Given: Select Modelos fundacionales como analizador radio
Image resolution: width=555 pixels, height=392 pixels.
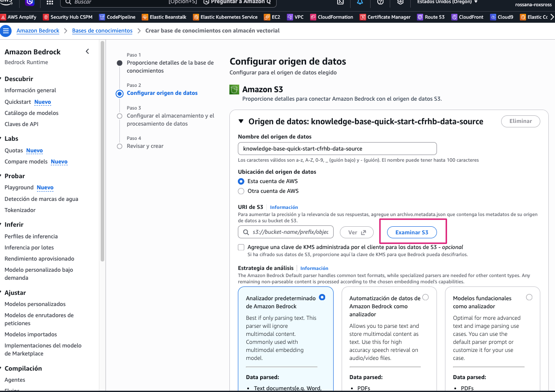Looking at the screenshot, I should tap(529, 297).
